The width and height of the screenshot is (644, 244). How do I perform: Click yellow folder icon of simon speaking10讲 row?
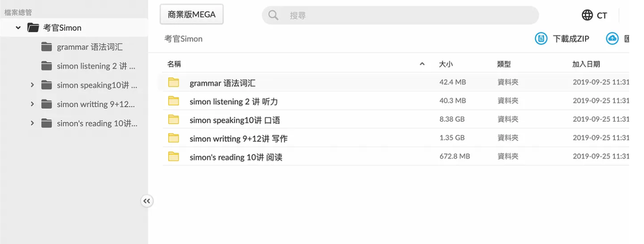click(174, 119)
